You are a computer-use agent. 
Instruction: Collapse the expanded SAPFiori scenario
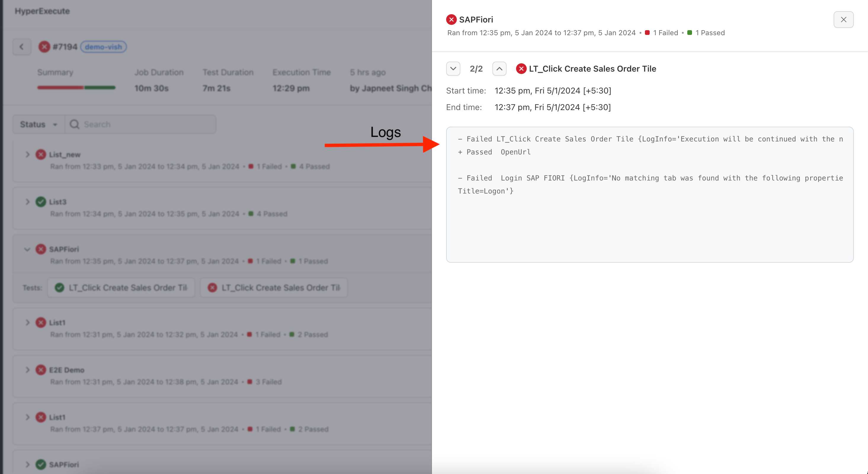[27, 249]
